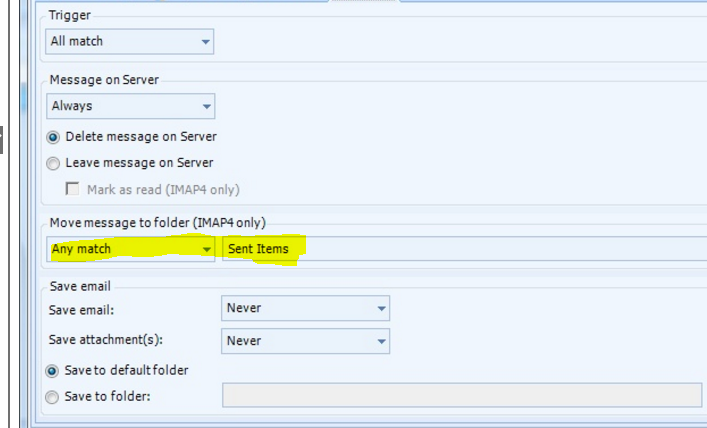Select Save to default folder radio button

pos(54,371)
